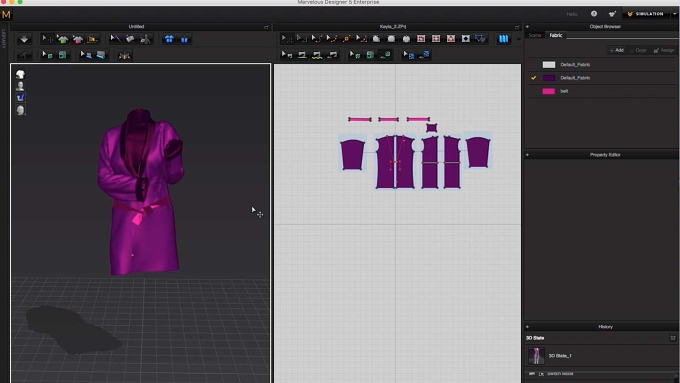Screen dimensions: 680x383
Task: Click the Assign button
Action: (x=664, y=50)
